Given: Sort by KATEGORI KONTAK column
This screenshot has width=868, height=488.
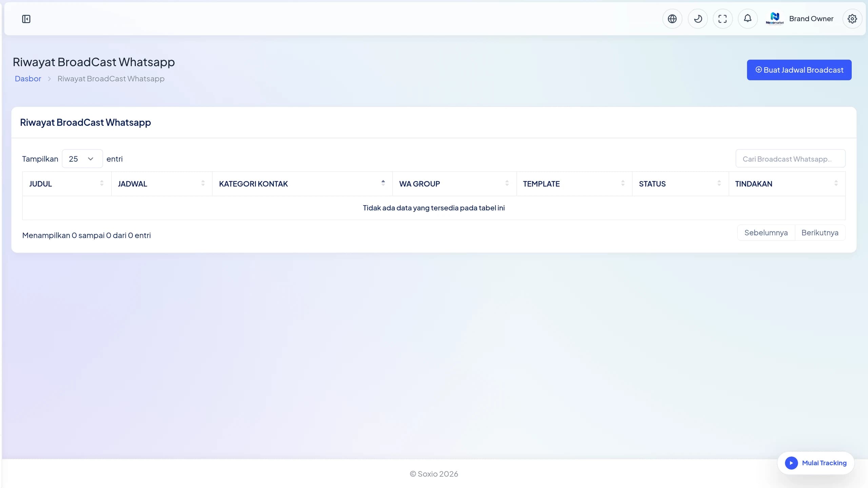Looking at the screenshot, I should point(302,184).
